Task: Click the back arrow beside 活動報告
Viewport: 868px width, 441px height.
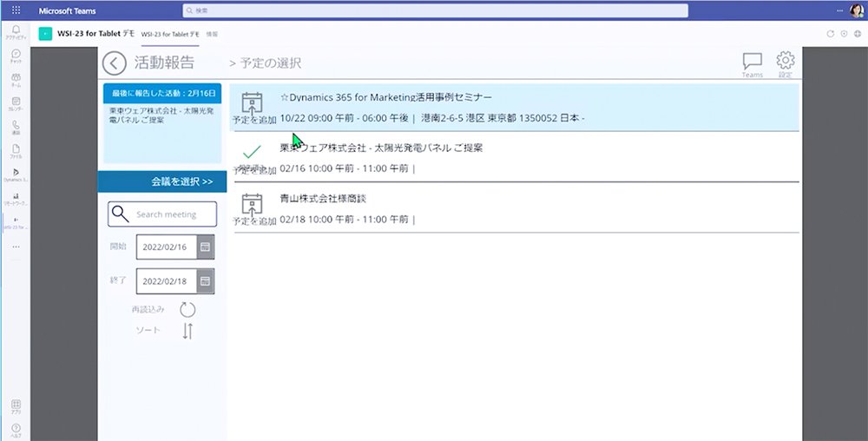Action: coord(114,63)
